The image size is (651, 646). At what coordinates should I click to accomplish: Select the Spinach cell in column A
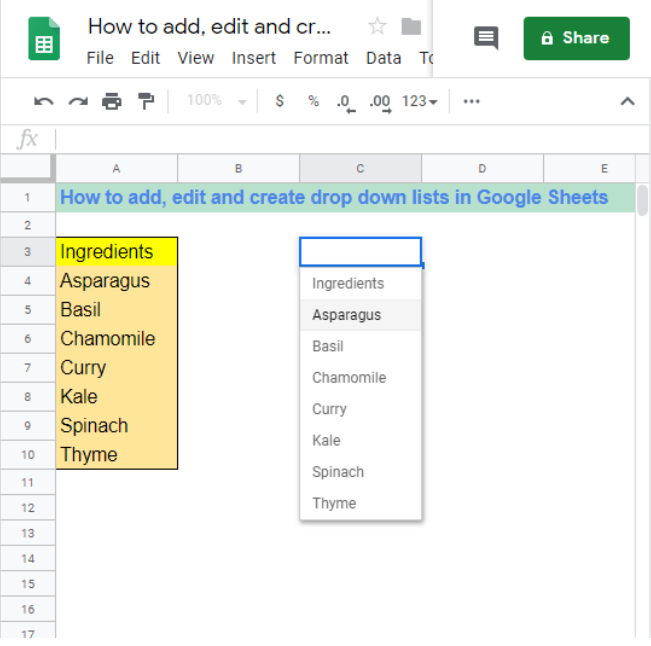[117, 426]
